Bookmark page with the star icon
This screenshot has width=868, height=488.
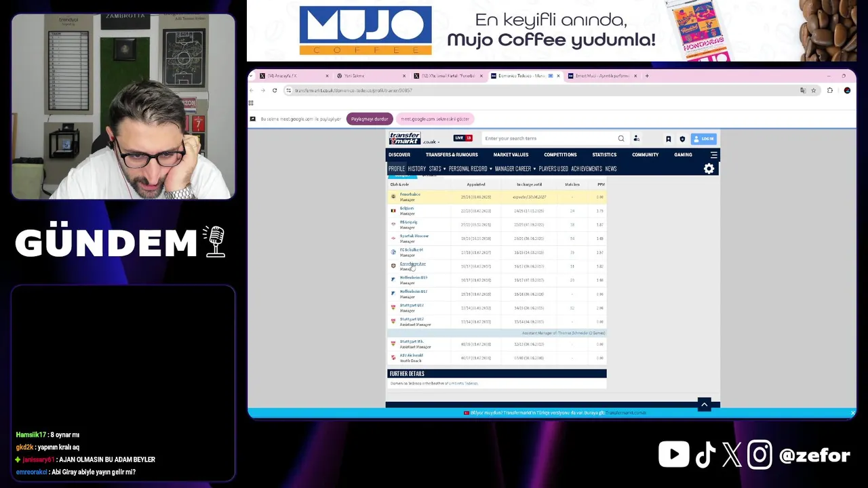click(x=813, y=90)
